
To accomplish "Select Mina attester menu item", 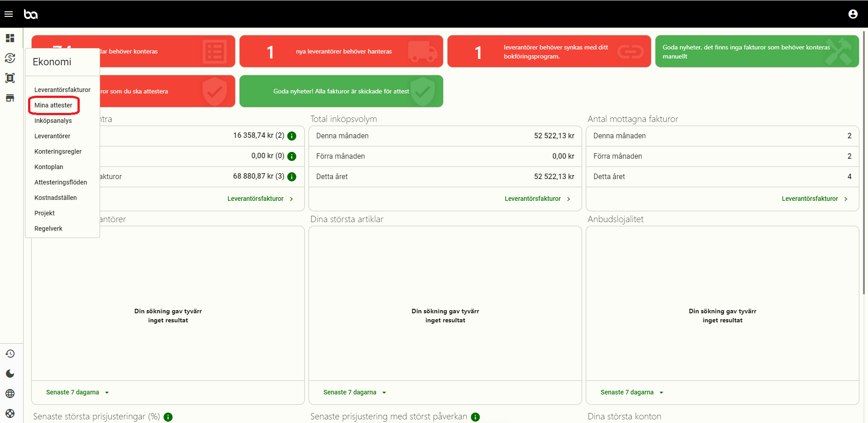I will 53,105.
